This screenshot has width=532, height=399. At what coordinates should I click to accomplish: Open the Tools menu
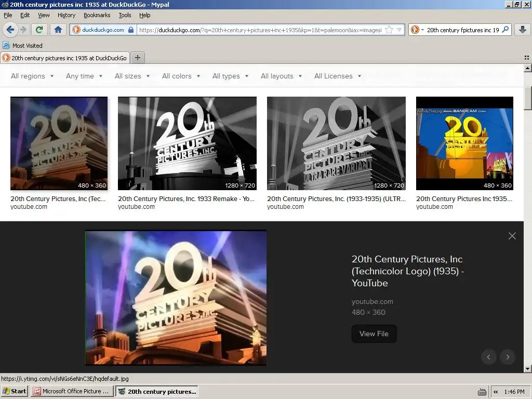tap(125, 15)
